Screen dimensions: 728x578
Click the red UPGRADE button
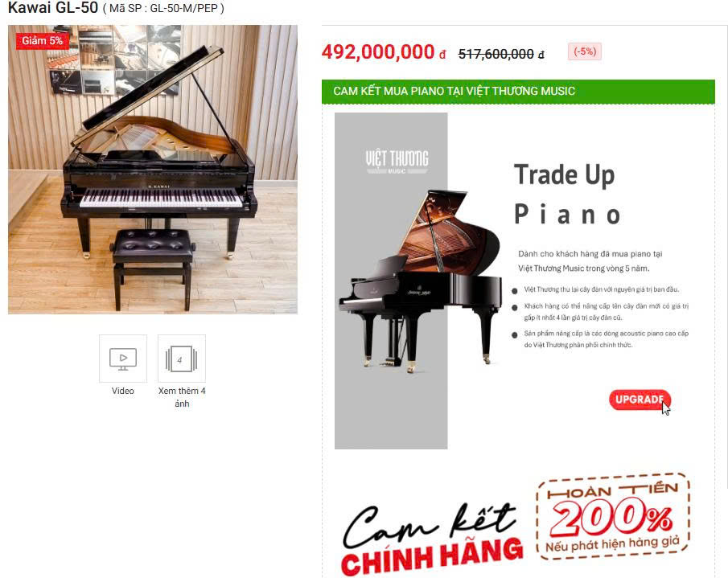pyautogui.click(x=640, y=400)
